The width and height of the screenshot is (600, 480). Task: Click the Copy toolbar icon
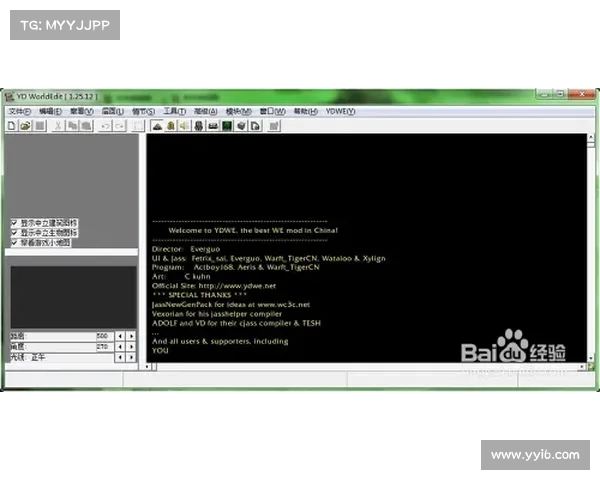pyautogui.click(x=72, y=126)
